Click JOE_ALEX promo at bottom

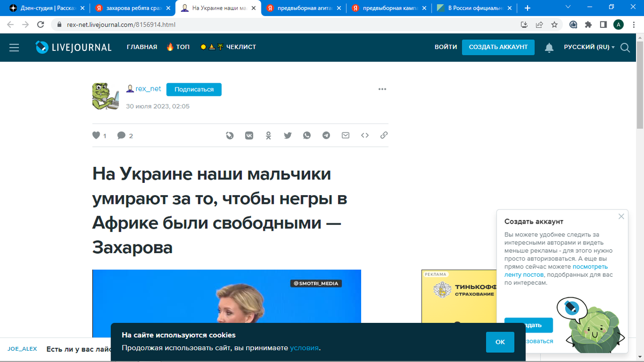coord(23,349)
